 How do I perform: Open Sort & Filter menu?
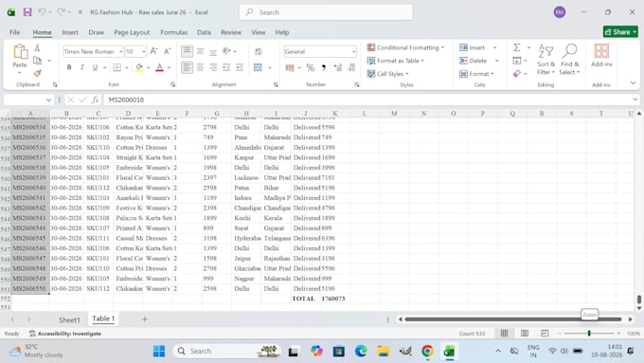click(546, 60)
